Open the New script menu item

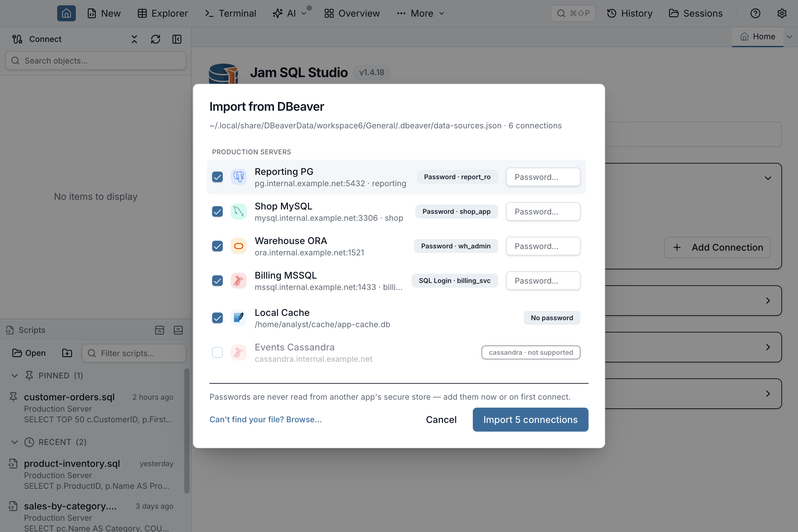pyautogui.click(x=104, y=13)
